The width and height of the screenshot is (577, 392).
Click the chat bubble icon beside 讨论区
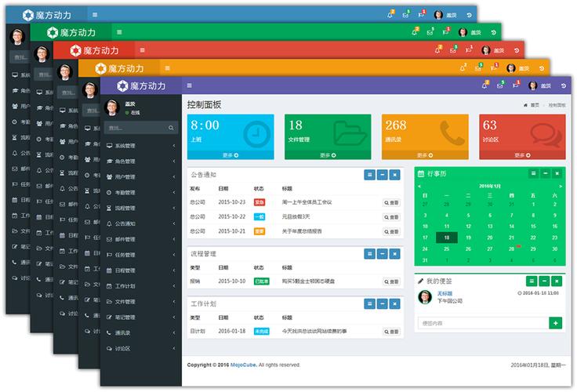click(x=109, y=348)
